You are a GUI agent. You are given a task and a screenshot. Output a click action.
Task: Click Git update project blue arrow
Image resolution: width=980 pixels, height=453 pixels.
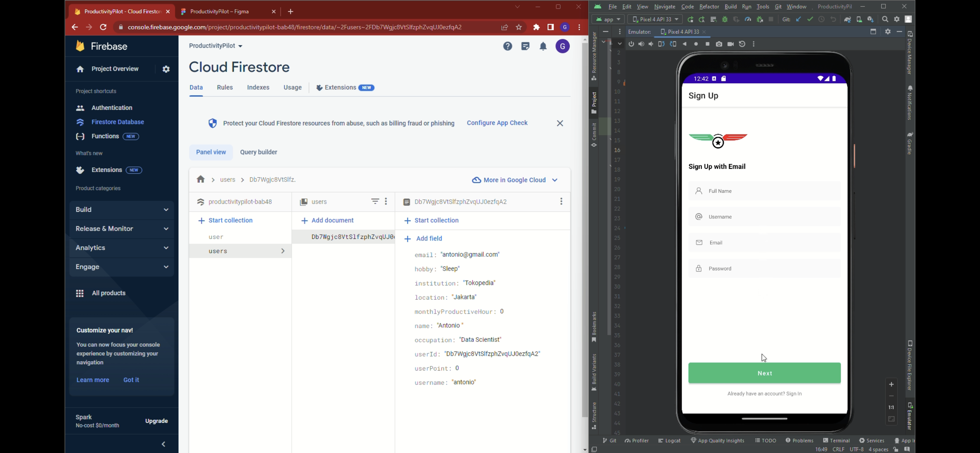[x=798, y=19]
